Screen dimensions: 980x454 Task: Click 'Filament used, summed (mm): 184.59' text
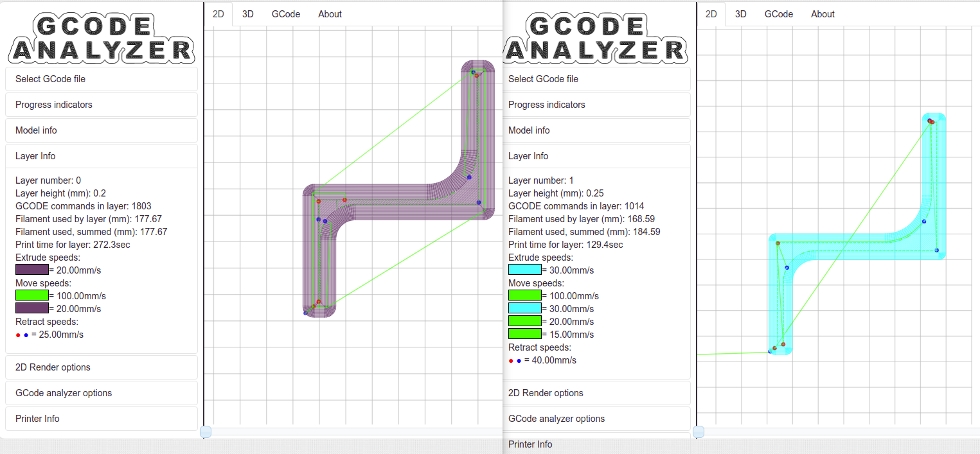point(584,232)
